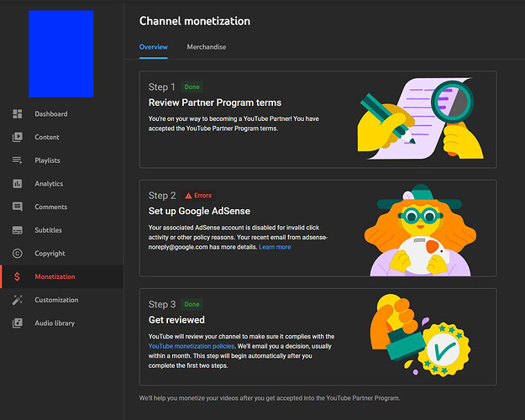Screen dimensions: 525x420
Task: Open Analytics from the sidebar
Action: pyautogui.click(x=62, y=184)
